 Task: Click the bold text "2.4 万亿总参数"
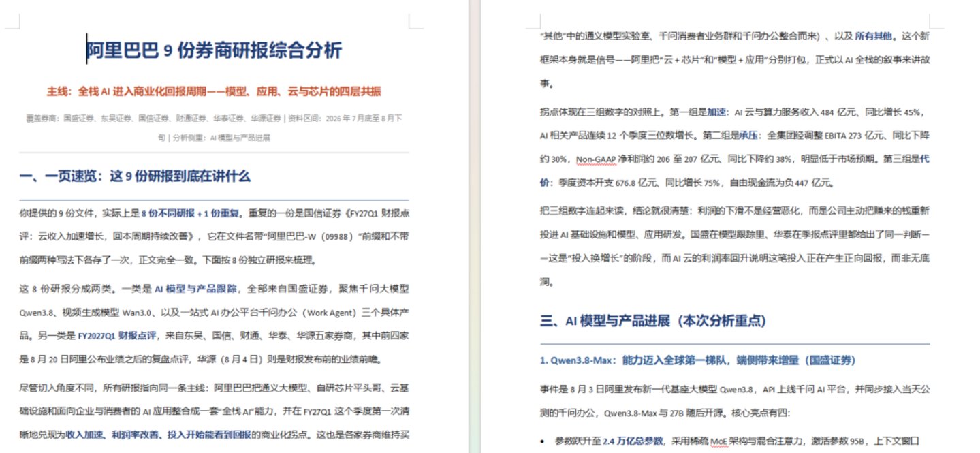[x=634, y=441]
